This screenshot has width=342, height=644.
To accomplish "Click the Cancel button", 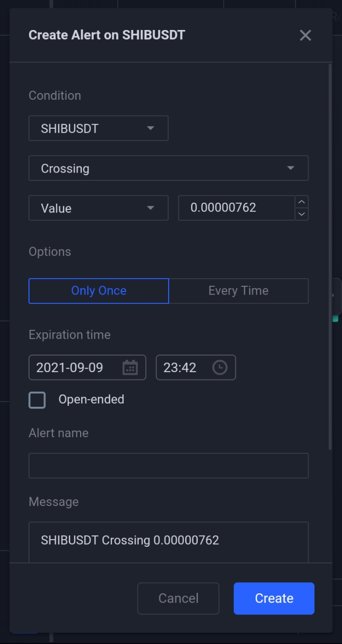I will point(179,599).
